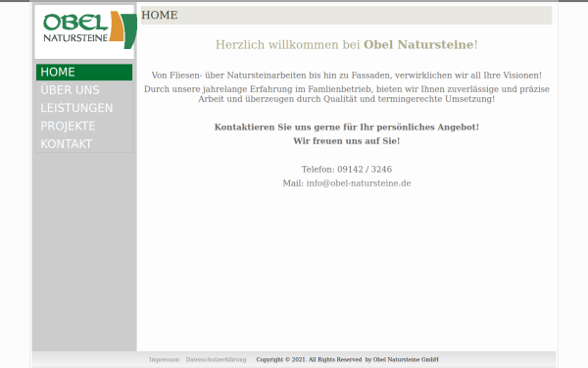Click the info@obel-natursteine.de email link

tap(359, 184)
